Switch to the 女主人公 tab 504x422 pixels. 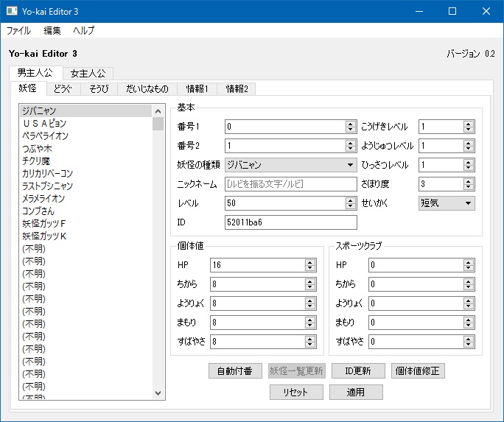[x=88, y=74]
